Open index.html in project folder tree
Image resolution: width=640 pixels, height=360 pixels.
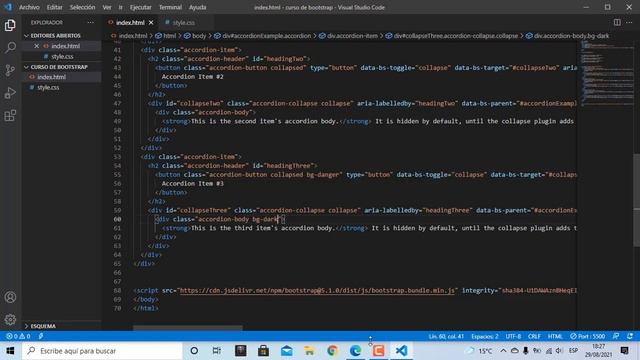[51, 77]
